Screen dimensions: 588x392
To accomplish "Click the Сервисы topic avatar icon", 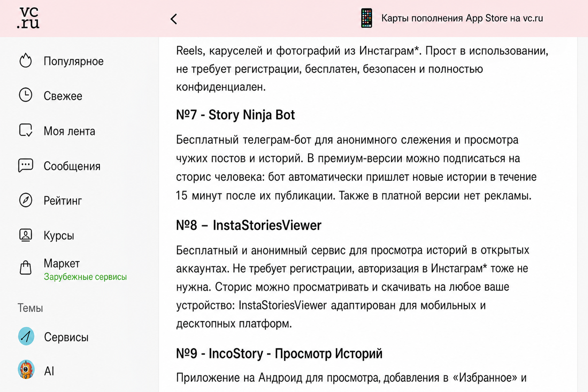I will click(26, 336).
